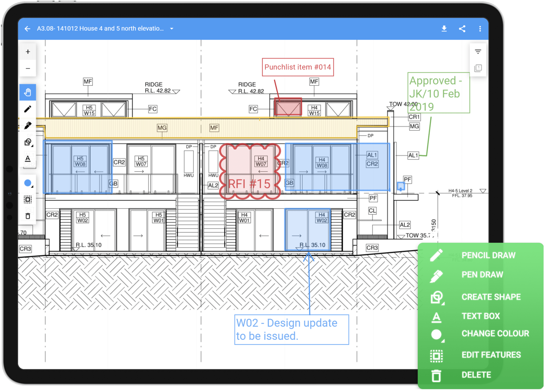The image size is (546, 392).
Task: Click the download sheet icon
Action: 444,29
